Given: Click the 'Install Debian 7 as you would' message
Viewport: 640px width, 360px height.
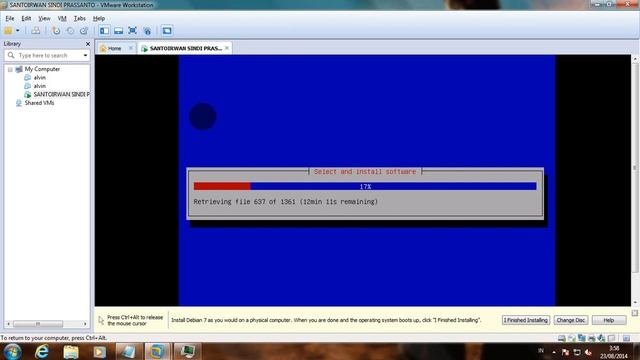Looking at the screenshot, I should pos(326,320).
